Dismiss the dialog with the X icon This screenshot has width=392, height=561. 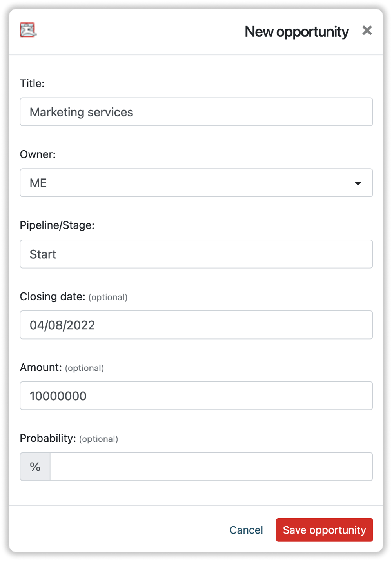(367, 31)
